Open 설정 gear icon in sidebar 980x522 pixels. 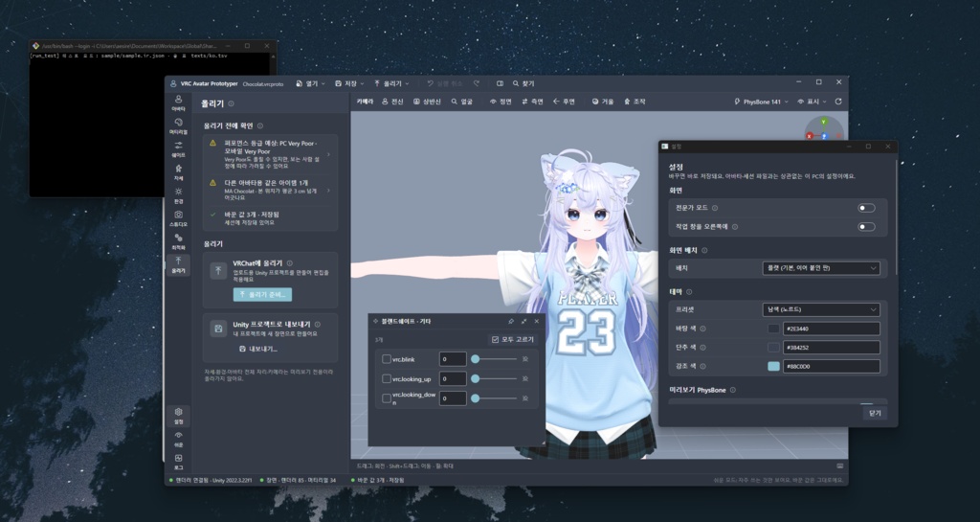tap(178, 416)
